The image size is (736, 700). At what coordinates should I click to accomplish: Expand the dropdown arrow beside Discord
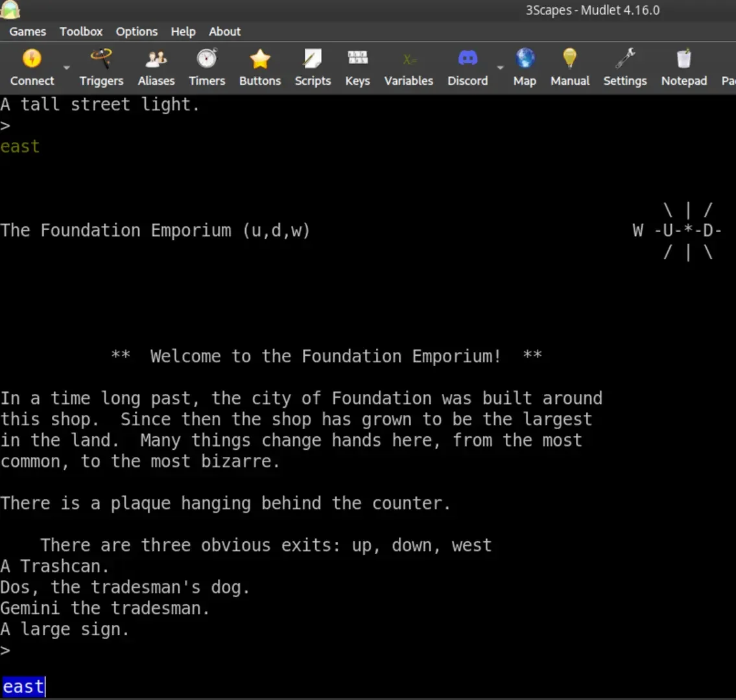click(500, 67)
